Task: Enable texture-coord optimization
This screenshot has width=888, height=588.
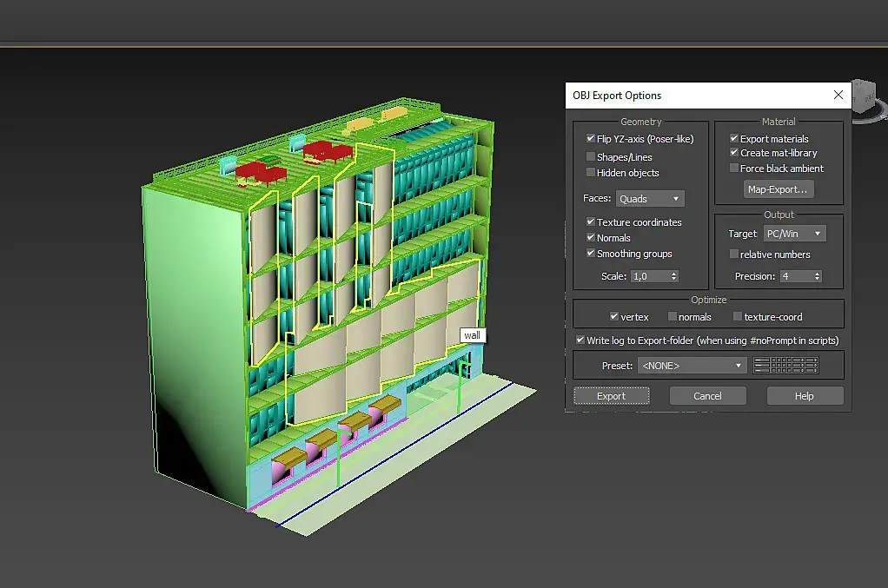Action: click(x=738, y=317)
